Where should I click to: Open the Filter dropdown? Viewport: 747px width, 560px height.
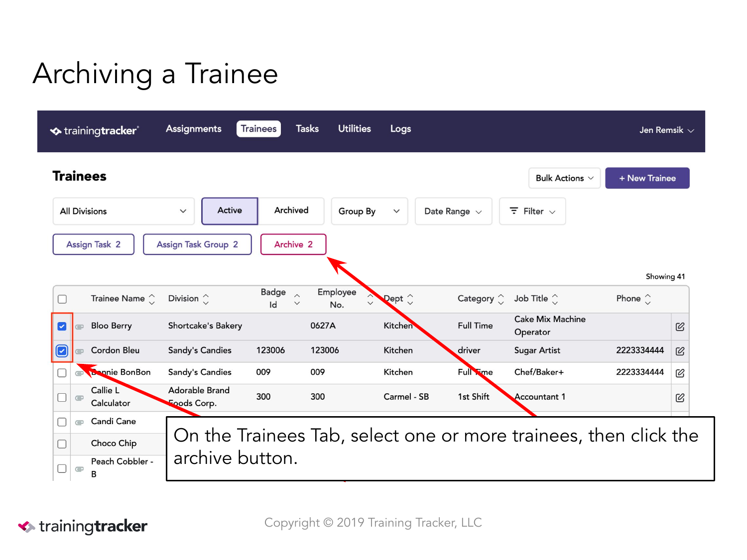[532, 211]
